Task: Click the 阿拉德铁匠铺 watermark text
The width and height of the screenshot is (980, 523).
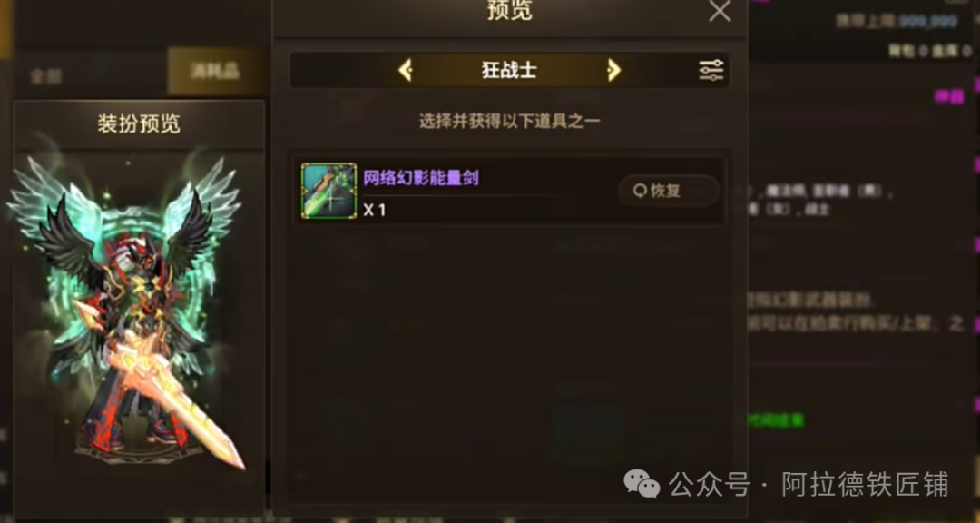Action: [865, 485]
